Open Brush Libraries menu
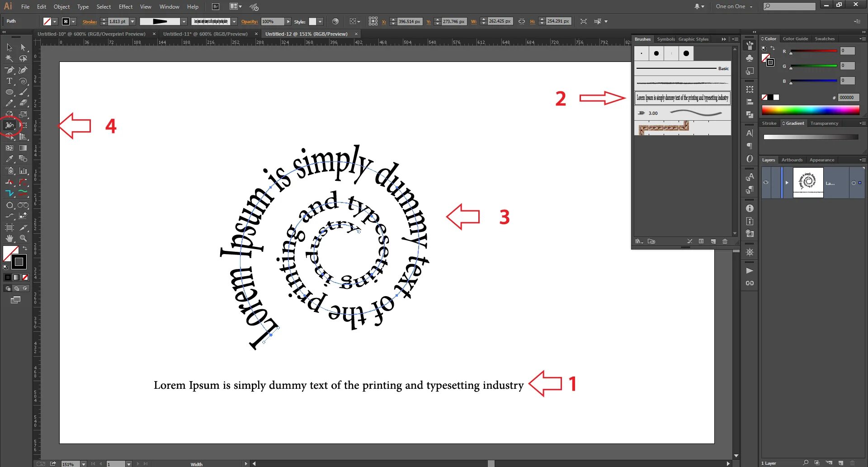 coord(639,241)
